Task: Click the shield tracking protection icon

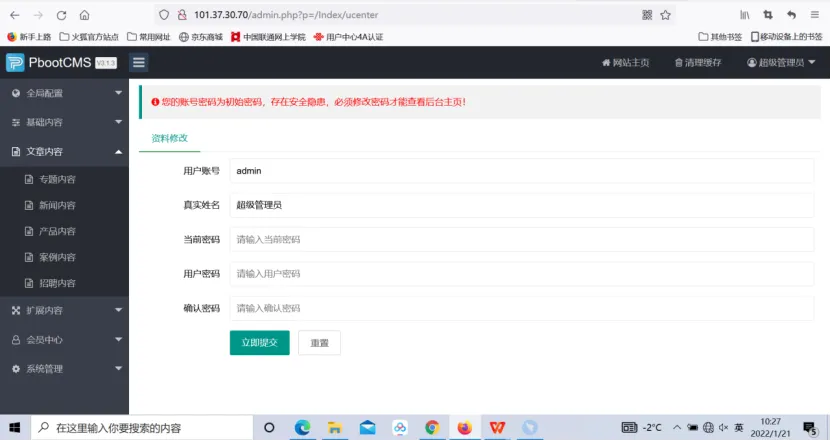Action: pyautogui.click(x=164, y=15)
